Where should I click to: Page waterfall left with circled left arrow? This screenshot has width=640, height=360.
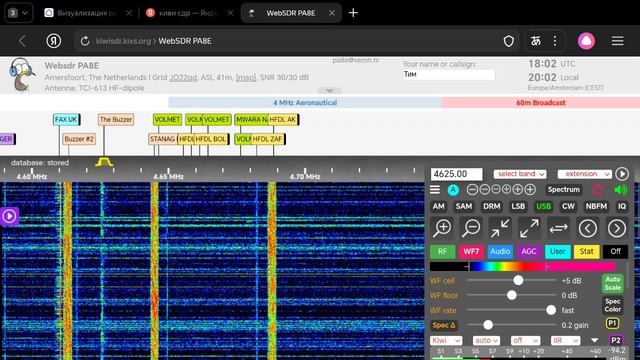(x=587, y=228)
